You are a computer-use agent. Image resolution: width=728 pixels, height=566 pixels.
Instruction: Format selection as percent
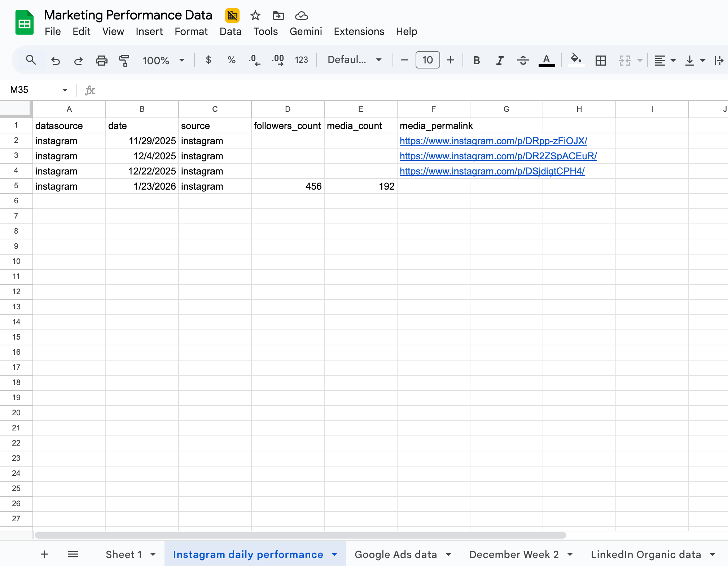[x=231, y=60]
